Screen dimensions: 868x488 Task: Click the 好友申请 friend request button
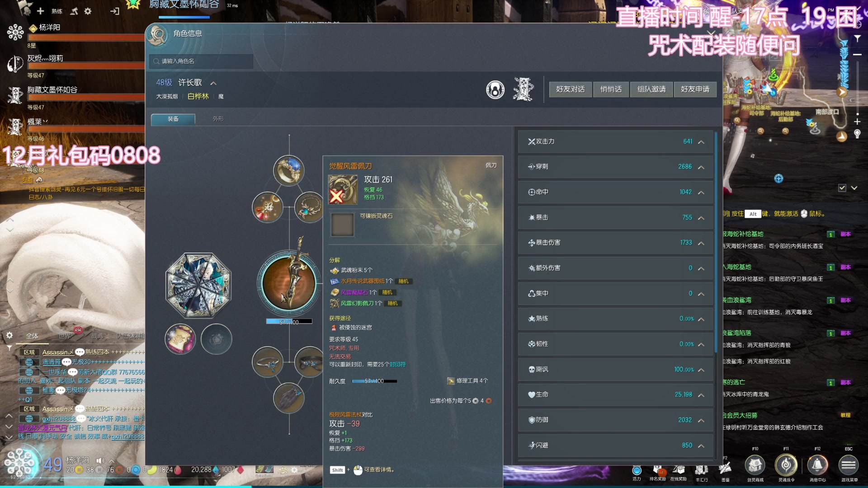[x=695, y=89]
